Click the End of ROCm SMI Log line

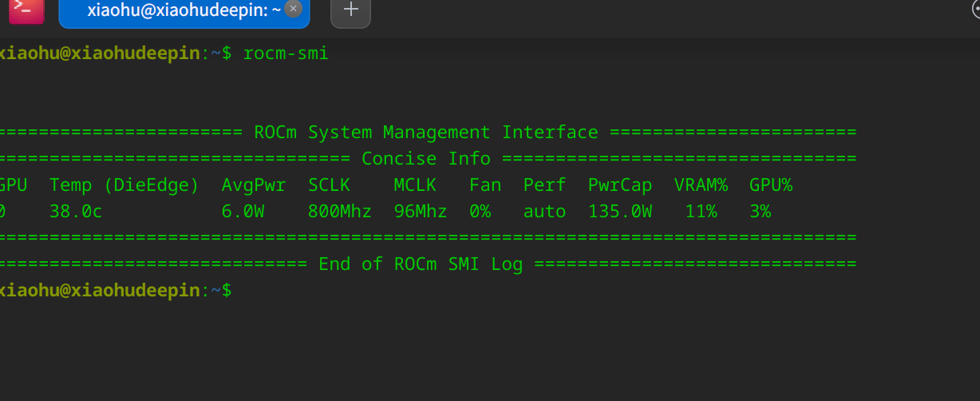421,264
